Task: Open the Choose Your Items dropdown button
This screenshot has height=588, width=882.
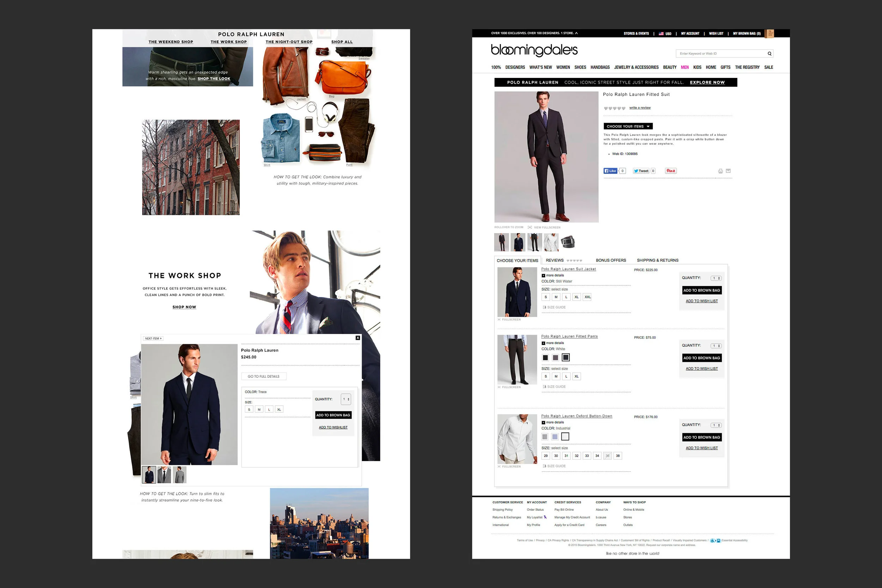Action: click(x=628, y=126)
